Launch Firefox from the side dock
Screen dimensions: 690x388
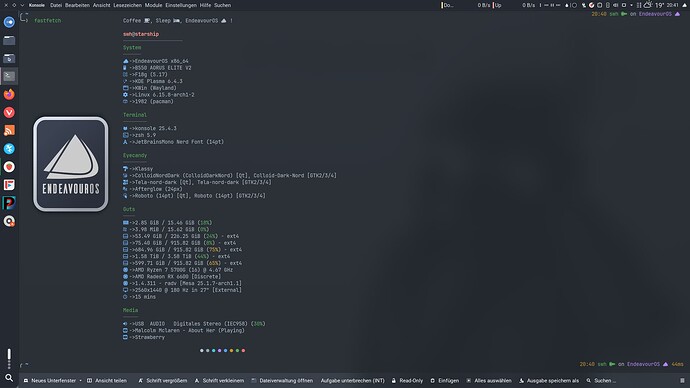[x=9, y=94]
